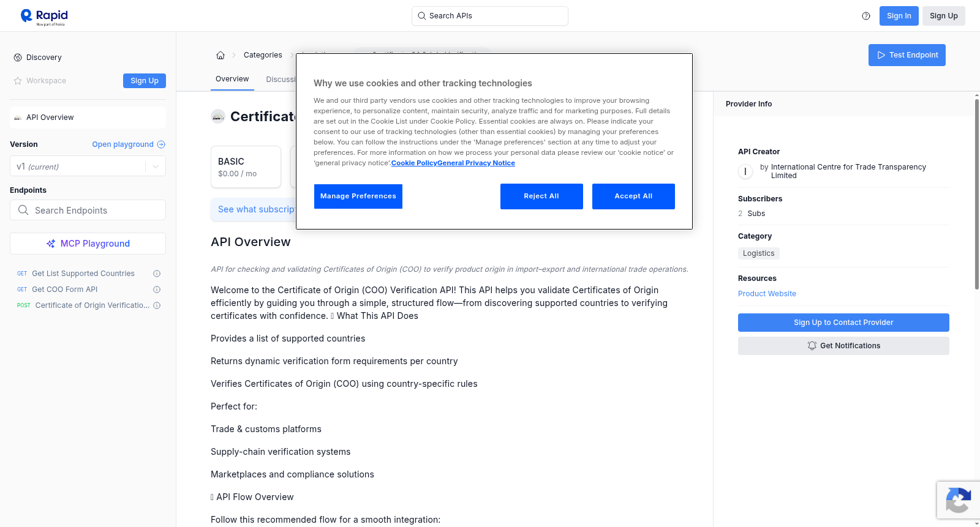
Task: Click the 'See what subscription' link text
Action: coord(257,209)
